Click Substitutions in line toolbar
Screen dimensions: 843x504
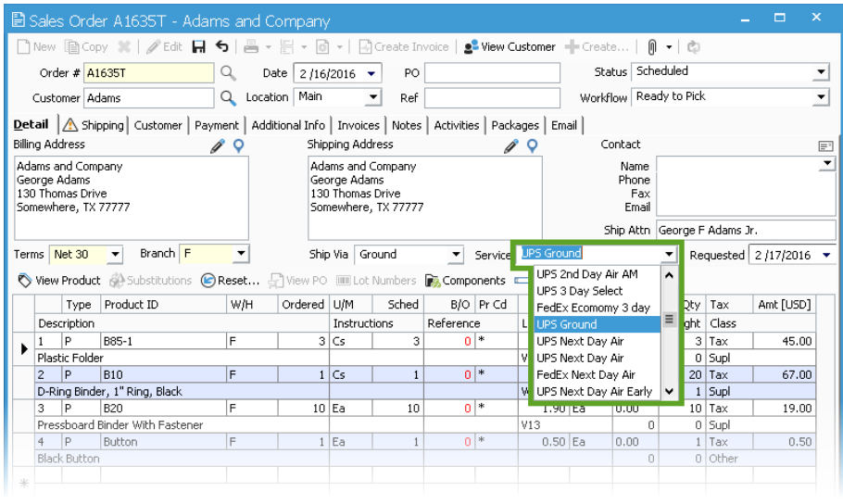click(150, 281)
